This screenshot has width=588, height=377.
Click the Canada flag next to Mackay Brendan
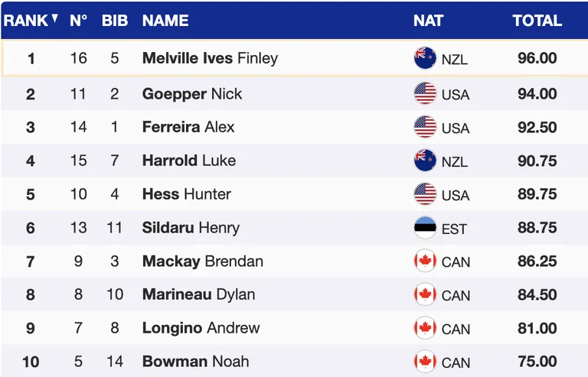[425, 261]
